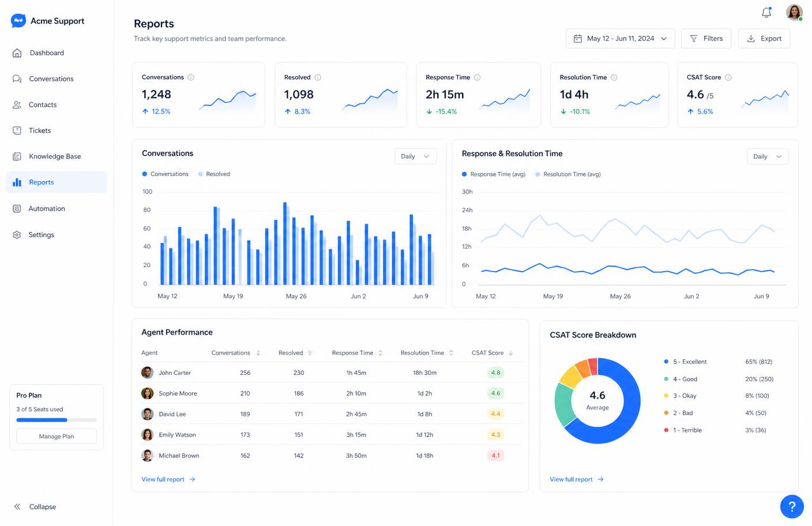The height and width of the screenshot is (526, 812).
Task: Click Michael Brown's 4.1 CSAT badge
Action: click(x=495, y=456)
